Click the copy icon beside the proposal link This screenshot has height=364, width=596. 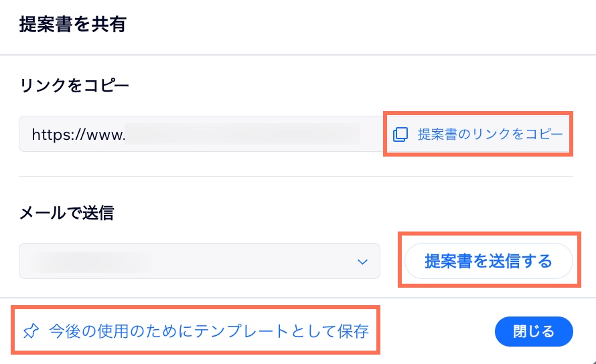[x=400, y=134]
